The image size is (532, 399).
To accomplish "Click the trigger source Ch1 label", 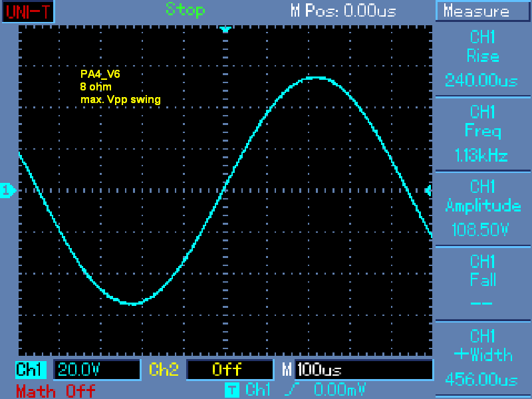I will pos(258,390).
